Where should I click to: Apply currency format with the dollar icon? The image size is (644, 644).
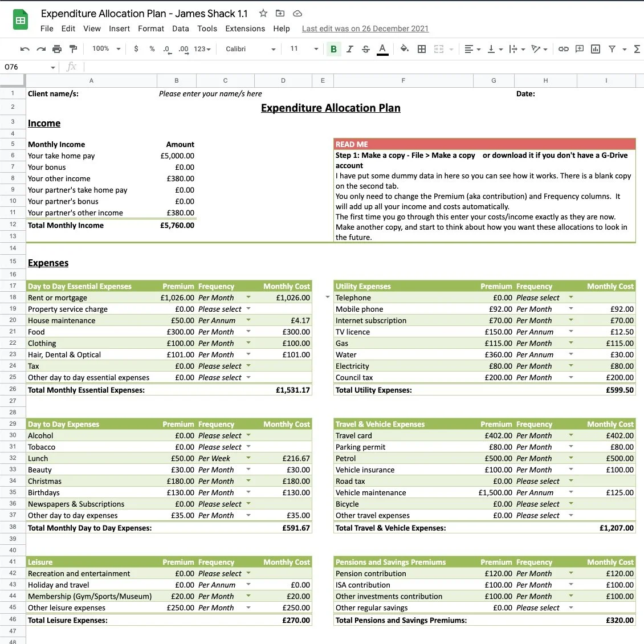pyautogui.click(x=136, y=49)
